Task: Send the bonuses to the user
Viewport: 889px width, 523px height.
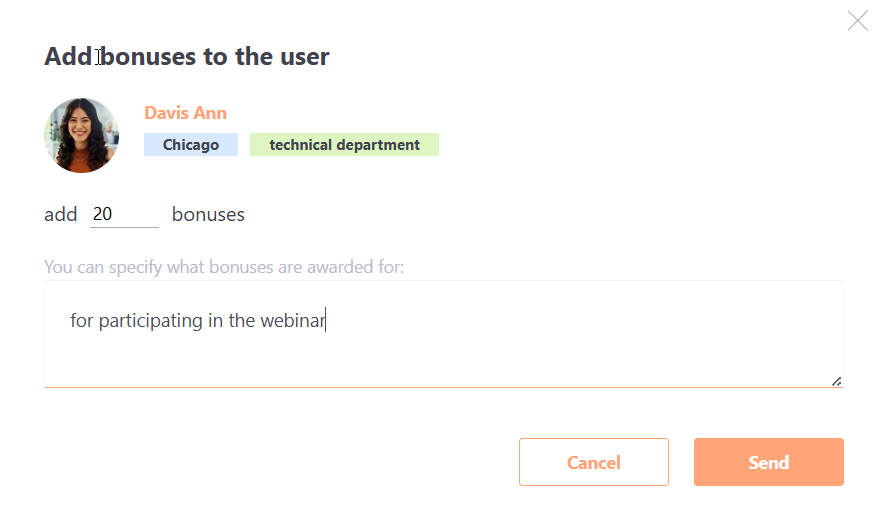Action: click(768, 462)
